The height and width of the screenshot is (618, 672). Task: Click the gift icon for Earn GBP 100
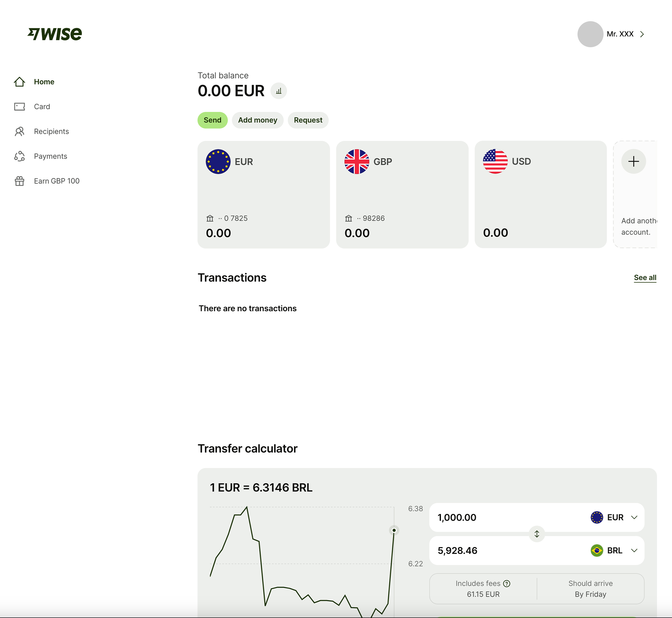19,181
